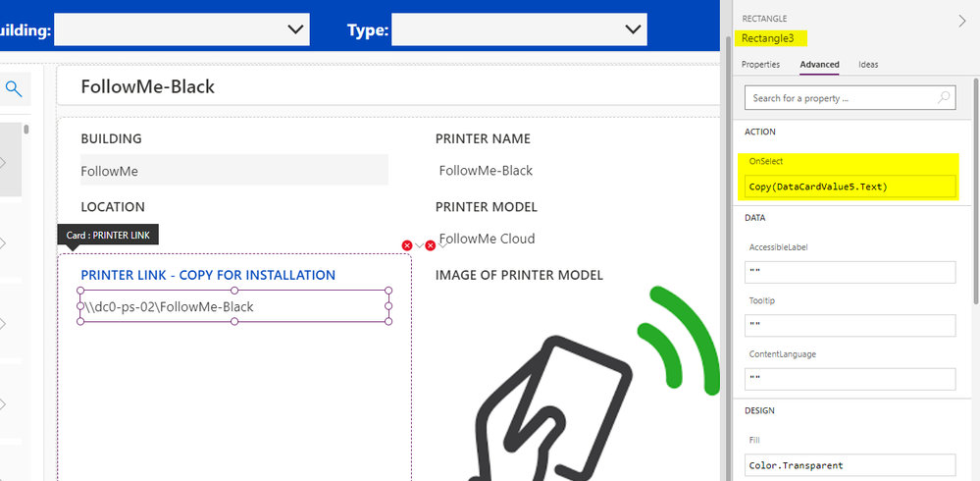Edit the Fill Color.Transparent field
Viewport: 980px width, 481px height.
pos(850,465)
